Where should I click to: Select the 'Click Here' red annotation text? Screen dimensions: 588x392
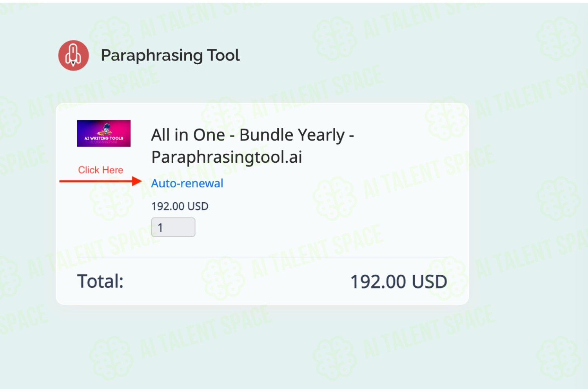pyautogui.click(x=100, y=170)
